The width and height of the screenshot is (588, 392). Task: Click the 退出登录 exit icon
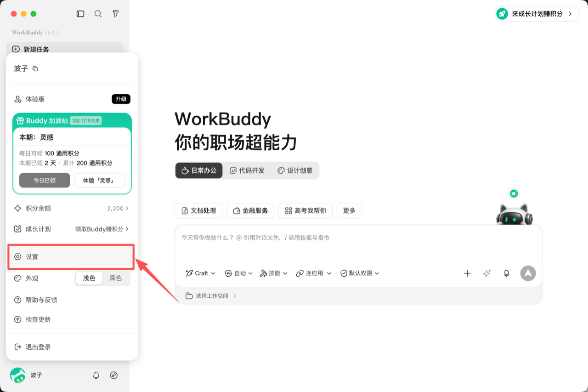(x=18, y=347)
